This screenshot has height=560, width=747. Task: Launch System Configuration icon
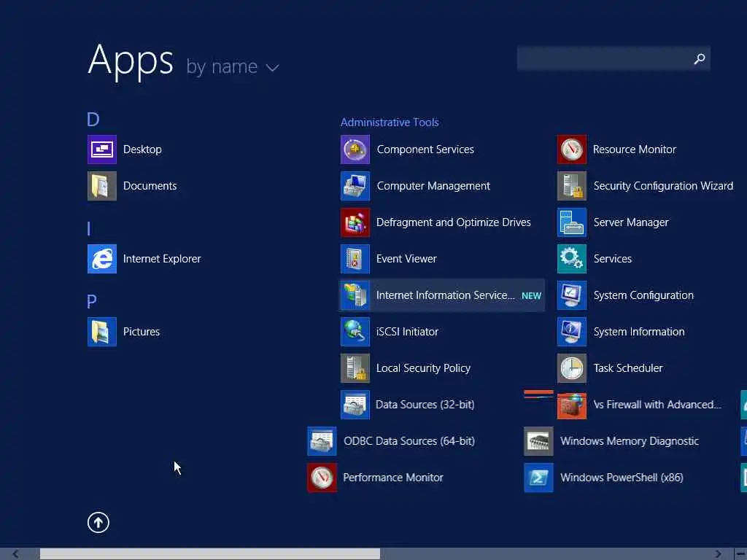pos(572,295)
